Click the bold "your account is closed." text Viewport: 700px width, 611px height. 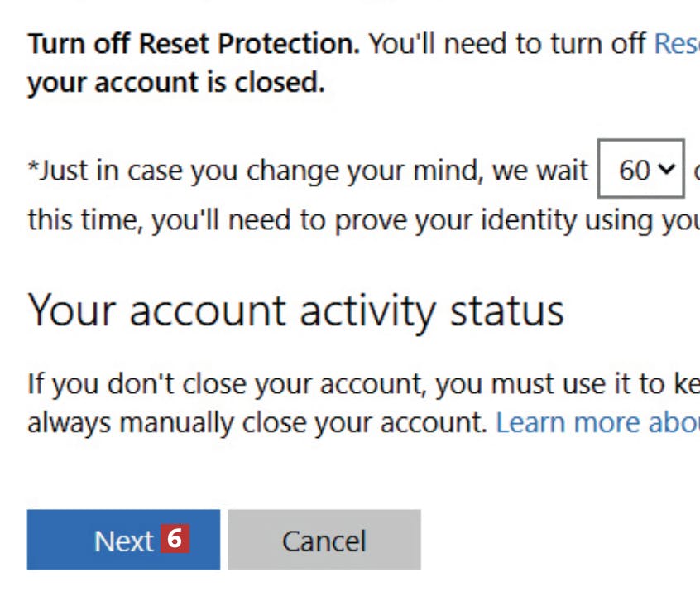point(175,83)
